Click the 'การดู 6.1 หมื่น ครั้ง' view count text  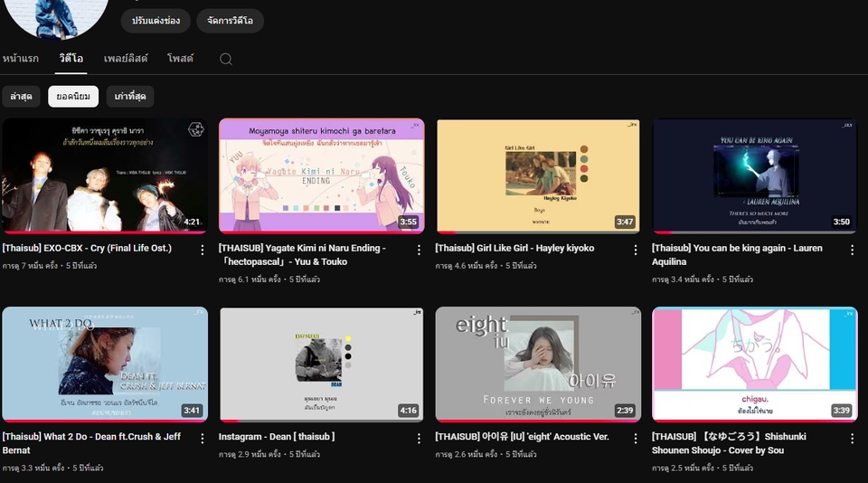coord(250,279)
